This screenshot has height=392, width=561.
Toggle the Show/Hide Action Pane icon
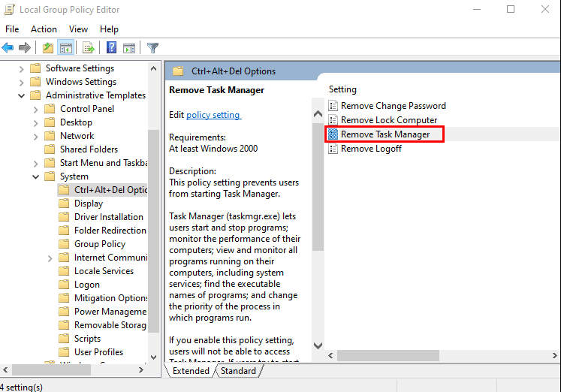129,47
